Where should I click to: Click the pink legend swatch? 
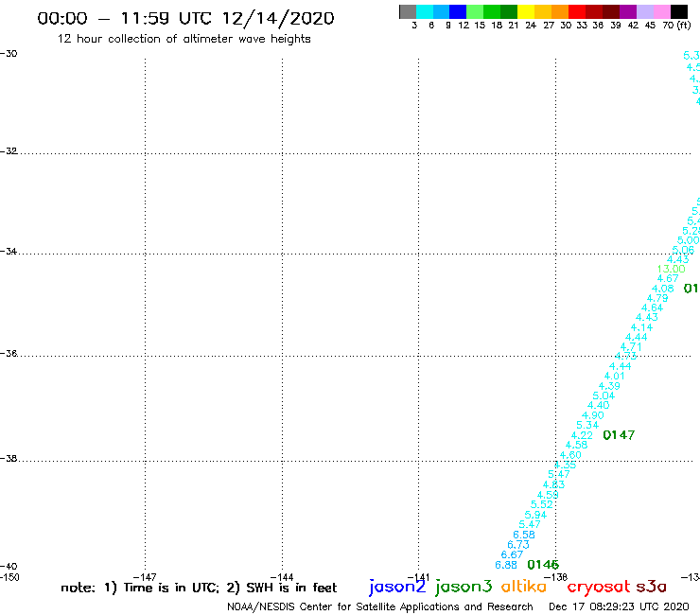661,11
